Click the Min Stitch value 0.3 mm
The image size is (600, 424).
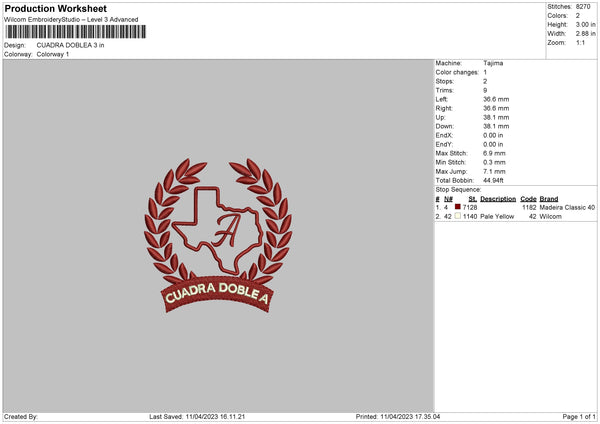pos(494,163)
